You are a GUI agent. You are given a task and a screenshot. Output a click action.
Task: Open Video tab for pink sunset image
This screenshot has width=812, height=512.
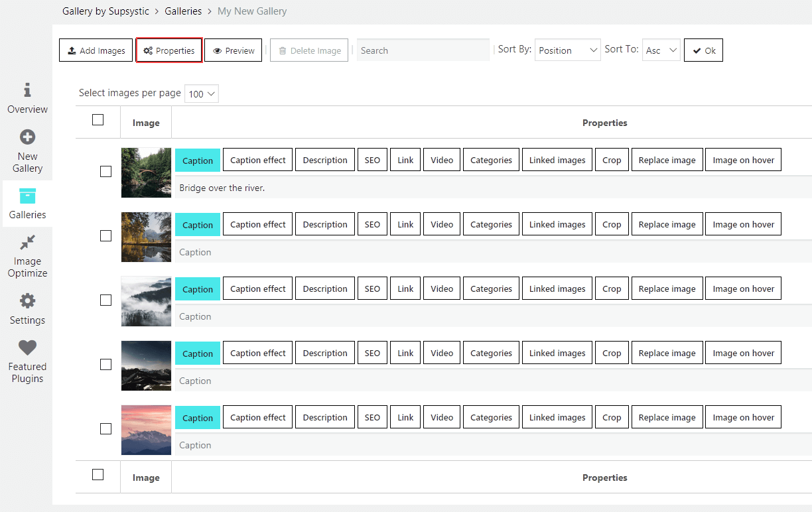tap(442, 417)
